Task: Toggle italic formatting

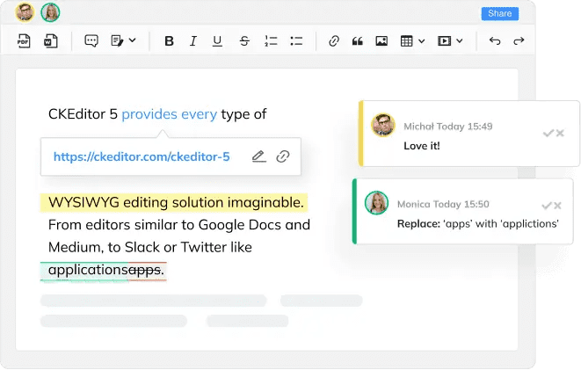Action: pyautogui.click(x=193, y=40)
